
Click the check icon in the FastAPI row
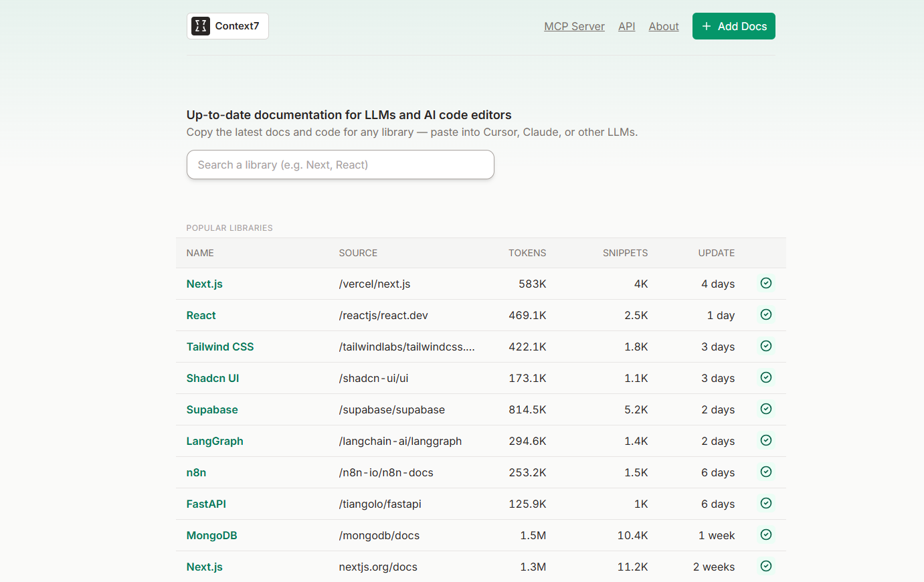click(x=766, y=503)
